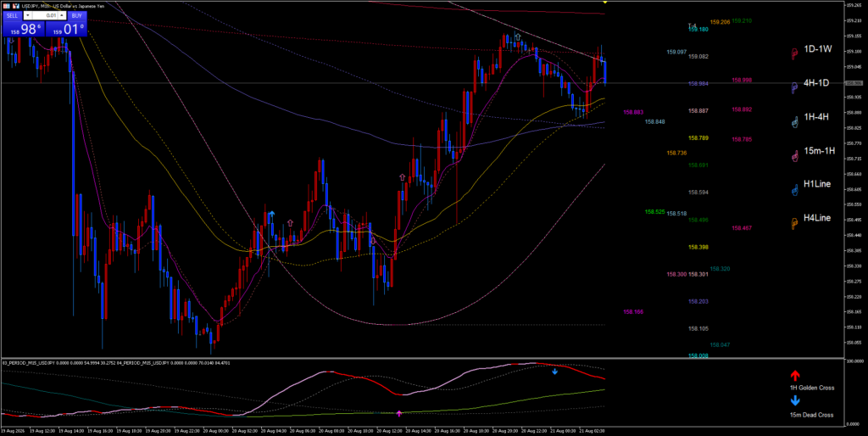The width and height of the screenshot is (868, 436).
Task: Click the yellow 158.398 price label
Action: [x=698, y=247]
